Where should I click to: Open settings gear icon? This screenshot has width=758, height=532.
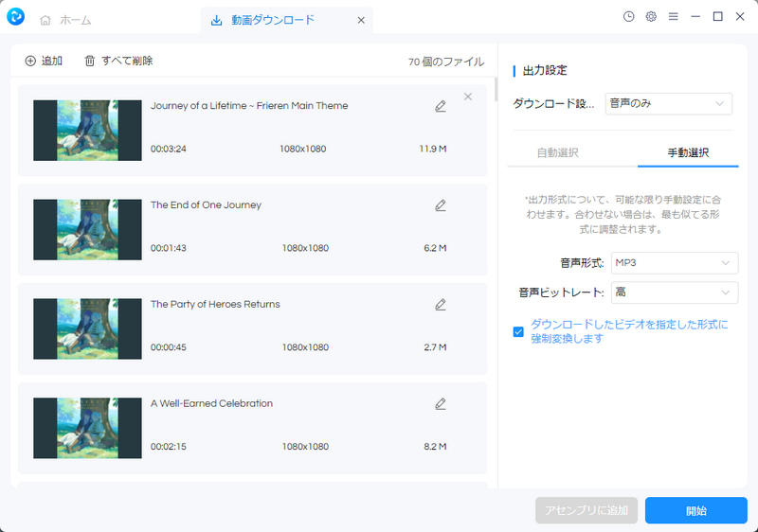click(651, 16)
